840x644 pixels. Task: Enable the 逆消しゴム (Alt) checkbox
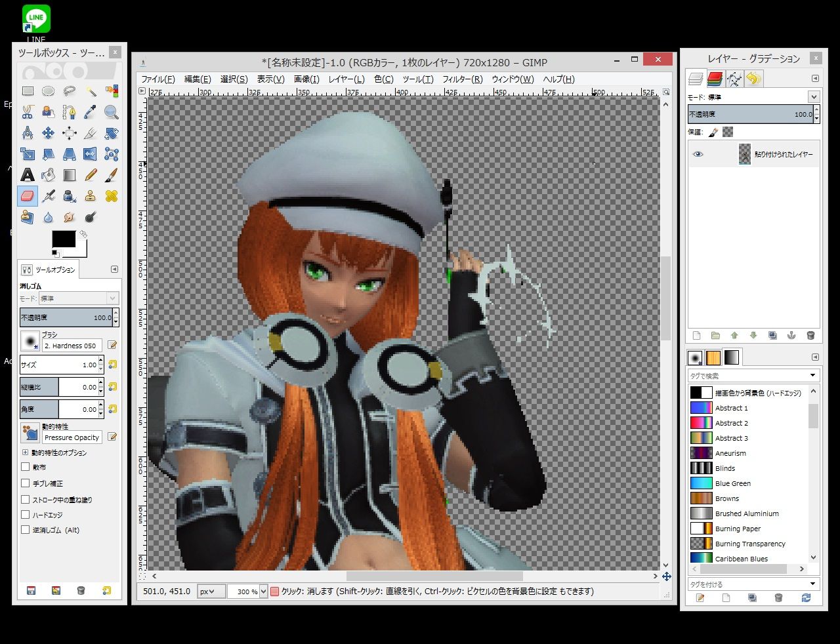(26, 530)
